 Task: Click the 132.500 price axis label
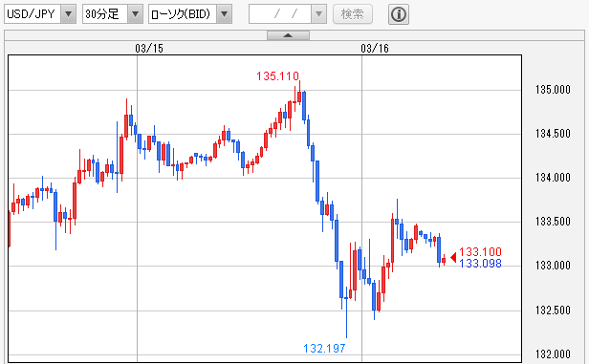(553, 310)
